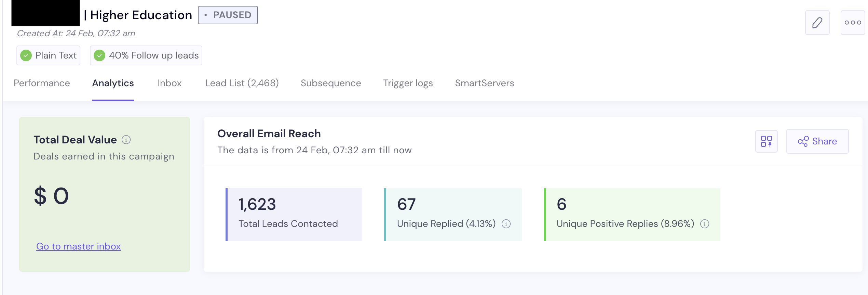This screenshot has height=295, width=868.
Task: Follow the Go to master inbox link
Action: (78, 246)
